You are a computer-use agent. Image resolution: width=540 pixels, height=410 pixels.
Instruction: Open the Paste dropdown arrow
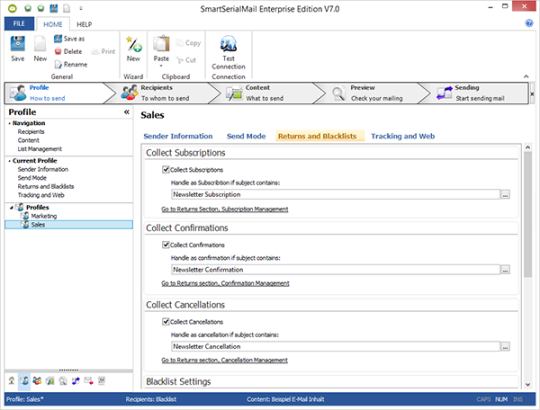(161, 66)
